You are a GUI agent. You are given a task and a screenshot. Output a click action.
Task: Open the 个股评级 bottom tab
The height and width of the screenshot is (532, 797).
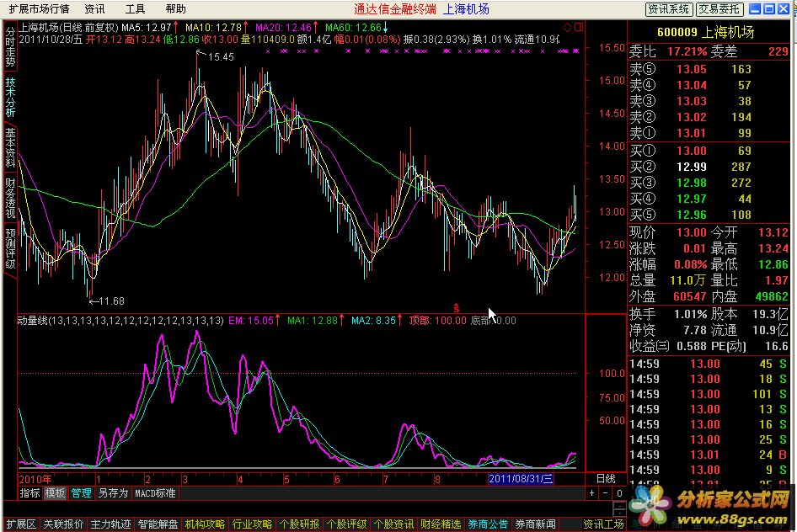point(346,524)
